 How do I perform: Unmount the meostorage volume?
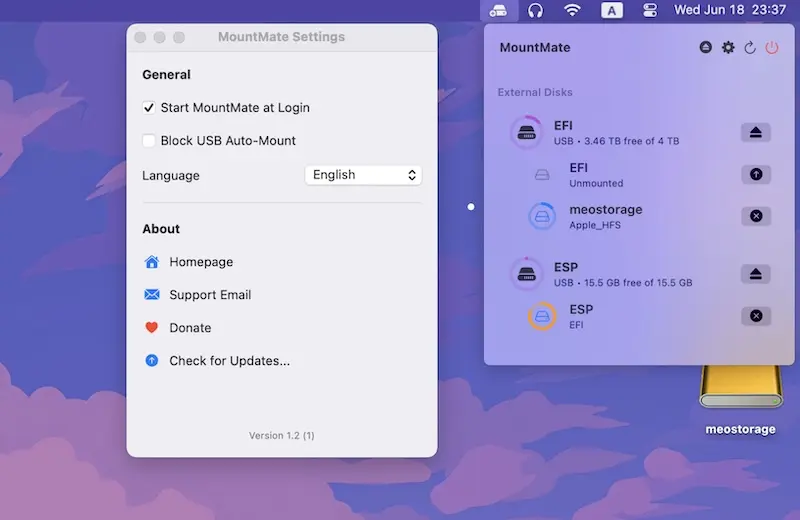756,216
